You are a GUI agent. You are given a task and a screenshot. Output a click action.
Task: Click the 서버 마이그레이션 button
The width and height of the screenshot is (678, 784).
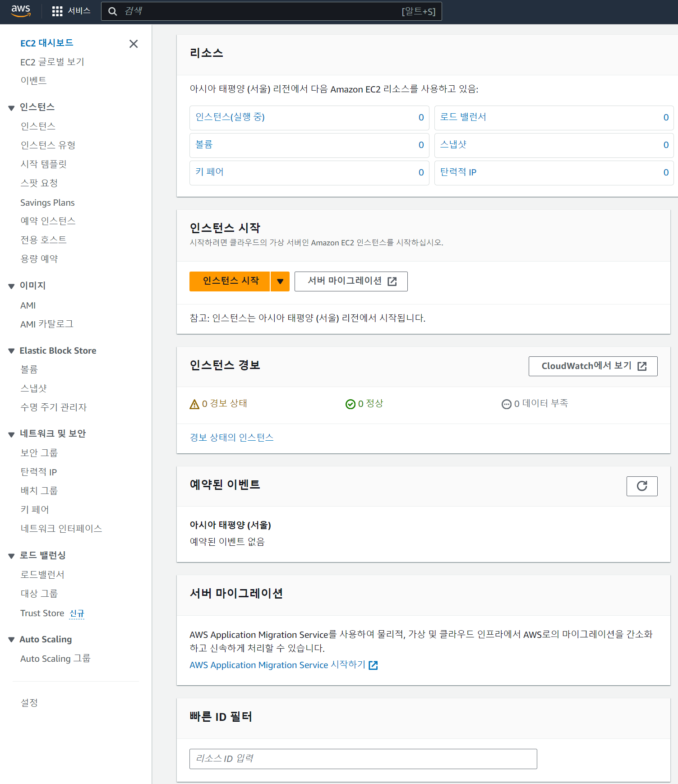coord(351,281)
